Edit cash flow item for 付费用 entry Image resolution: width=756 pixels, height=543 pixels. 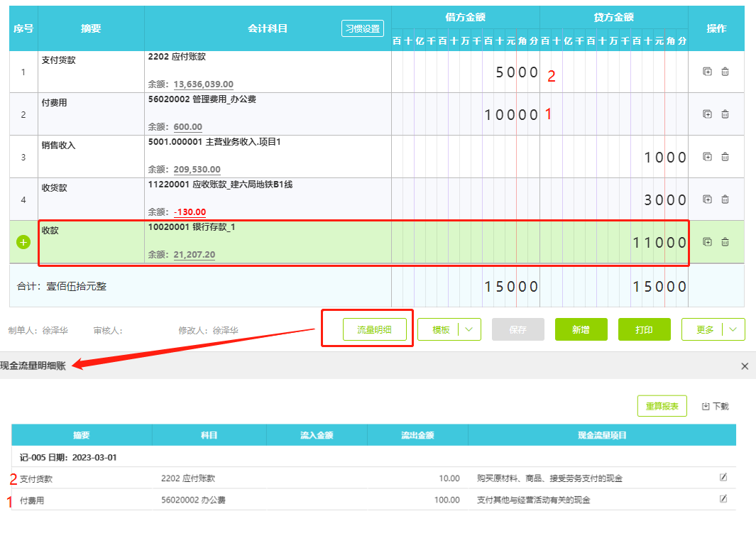coord(723,499)
